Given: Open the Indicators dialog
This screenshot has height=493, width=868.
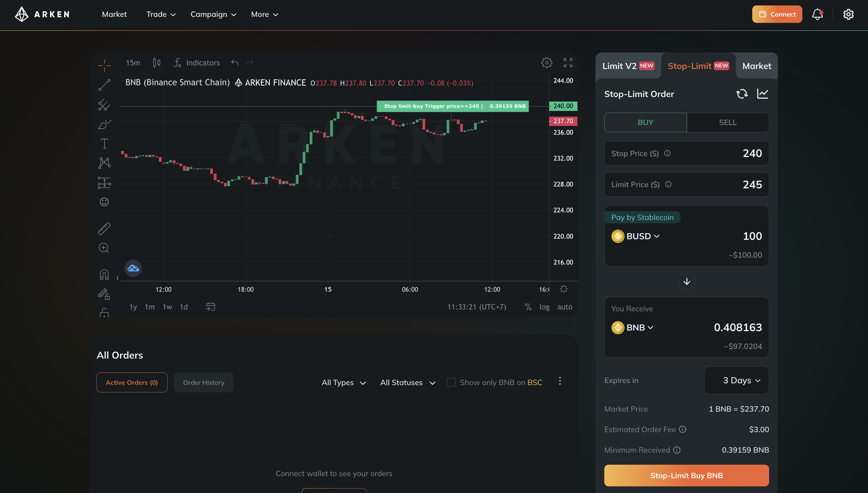Looking at the screenshot, I should 197,63.
